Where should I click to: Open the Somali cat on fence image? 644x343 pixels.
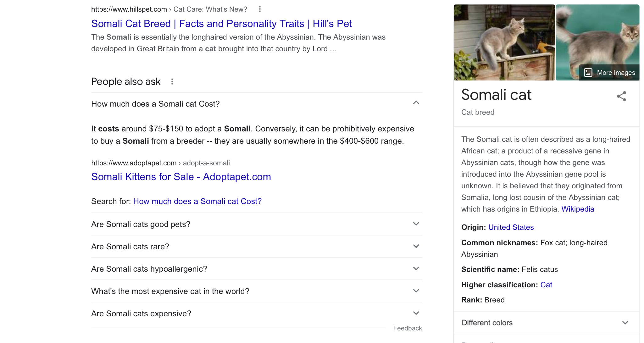pos(504,42)
